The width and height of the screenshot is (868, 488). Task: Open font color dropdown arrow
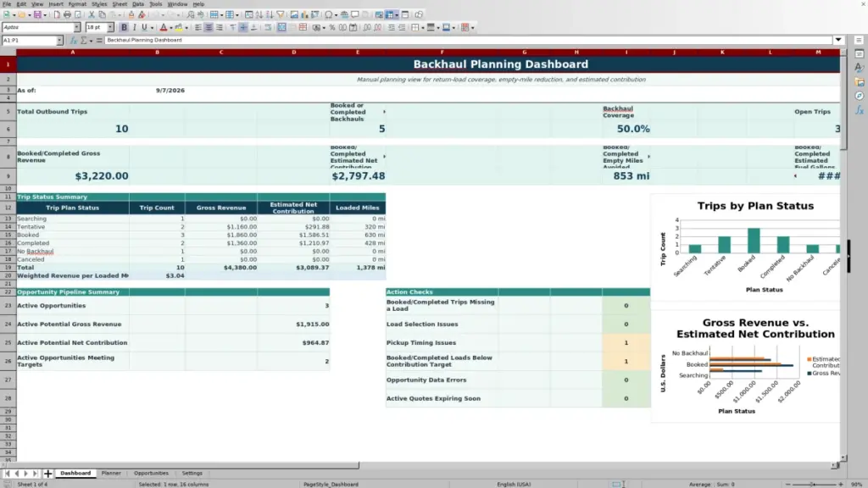[x=171, y=27]
